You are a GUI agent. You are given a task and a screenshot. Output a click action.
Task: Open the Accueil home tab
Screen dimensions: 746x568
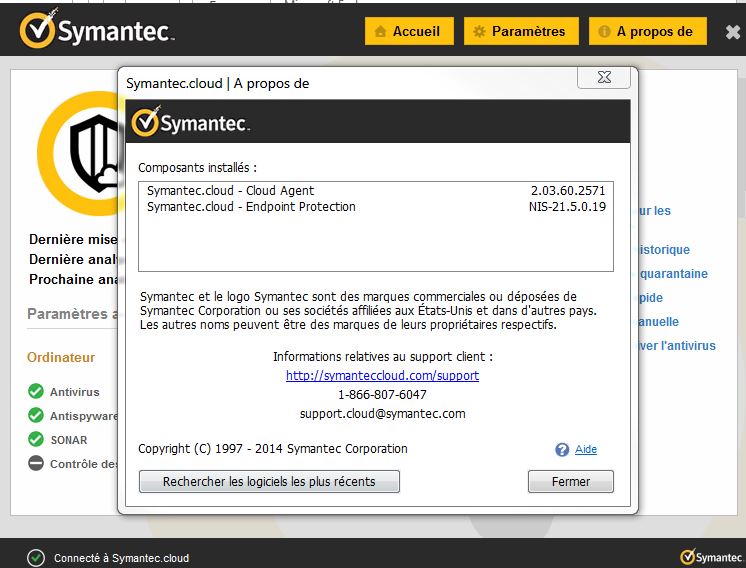[409, 31]
